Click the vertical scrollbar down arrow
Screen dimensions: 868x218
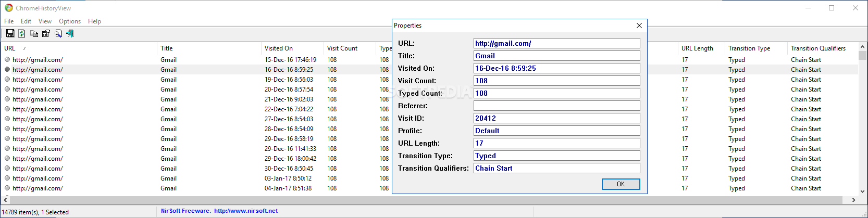point(862,191)
